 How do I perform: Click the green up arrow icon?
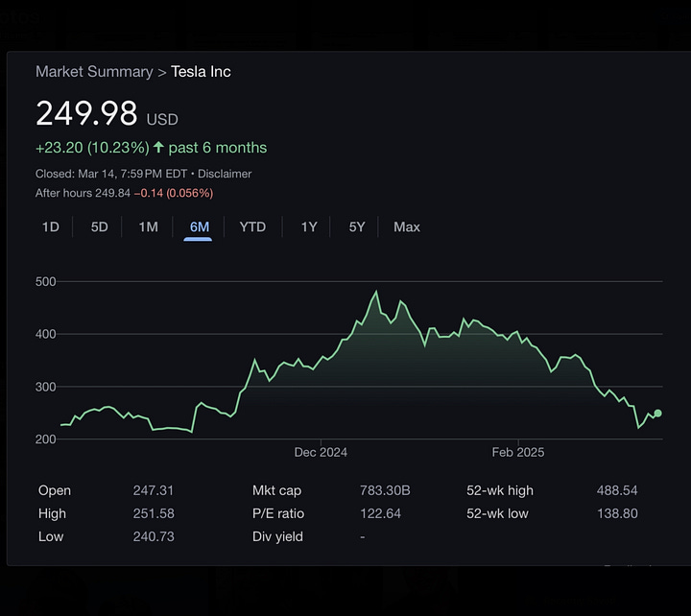point(158,147)
